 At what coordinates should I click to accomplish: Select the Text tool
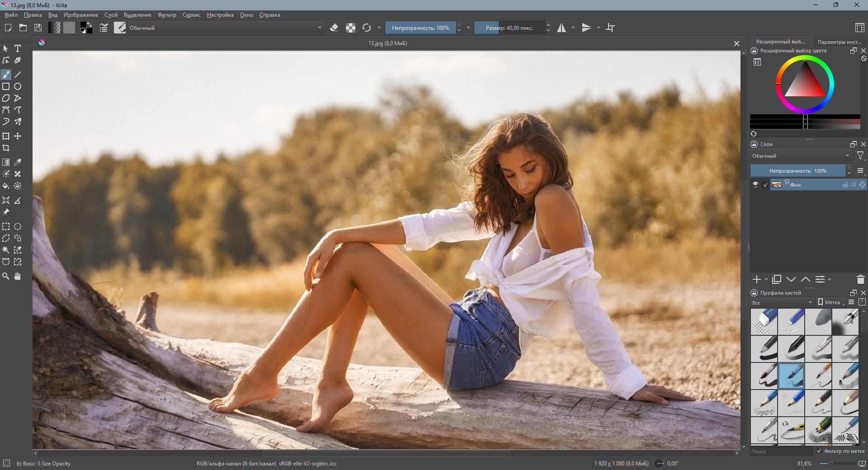pyautogui.click(x=18, y=48)
